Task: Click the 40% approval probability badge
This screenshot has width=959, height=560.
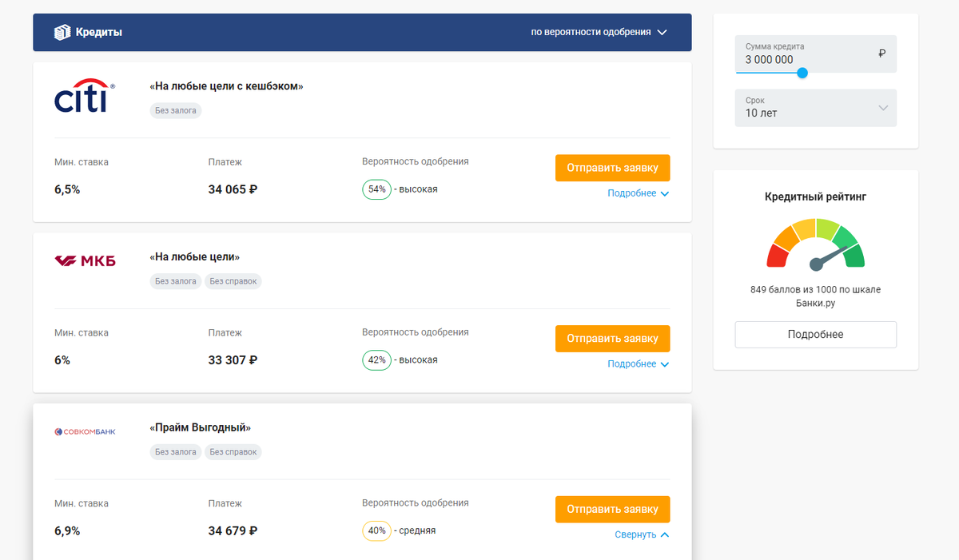Action: tap(376, 530)
